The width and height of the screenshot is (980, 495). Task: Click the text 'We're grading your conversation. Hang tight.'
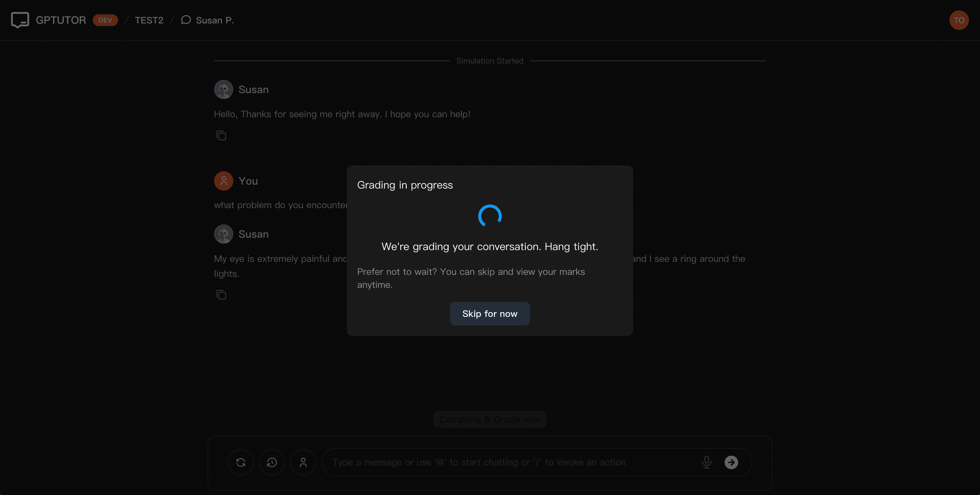click(x=490, y=247)
